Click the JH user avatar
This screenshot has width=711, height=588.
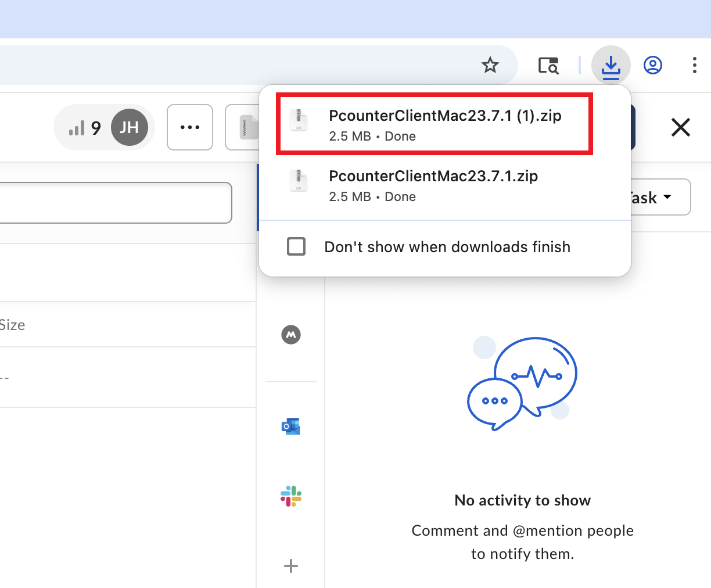point(129,127)
